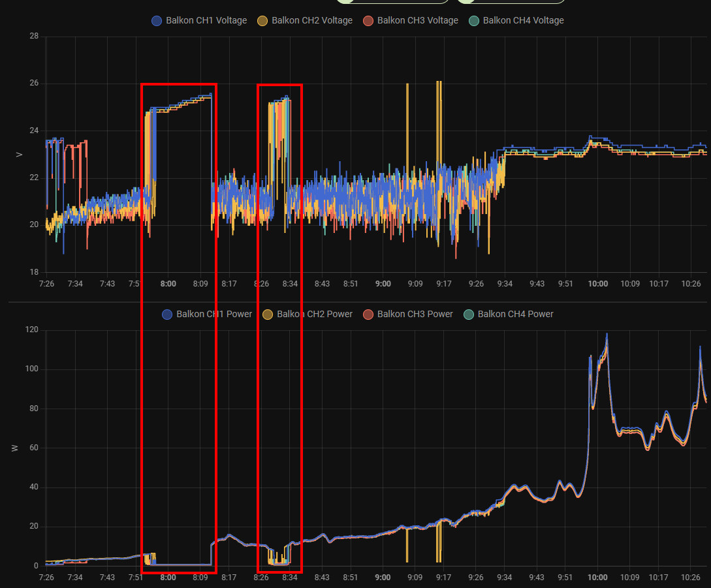Screen dimensions: 711x588
Task: Toggle Balkon CH4 Voltage series color dot
Action: tap(473, 21)
